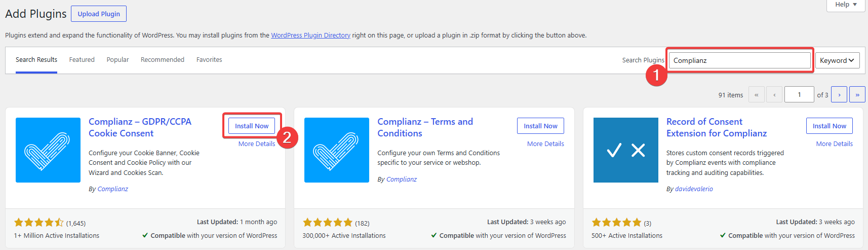
Task: Click '500+ Active Installations' text
Action: [627, 236]
